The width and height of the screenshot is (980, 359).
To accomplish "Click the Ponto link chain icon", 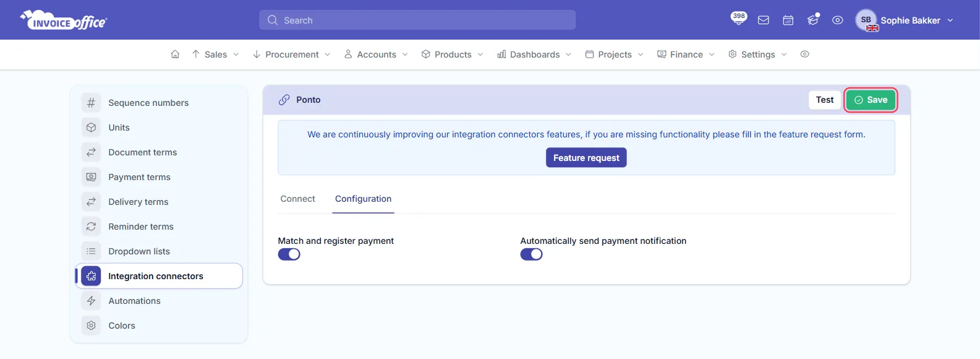I will (x=284, y=100).
